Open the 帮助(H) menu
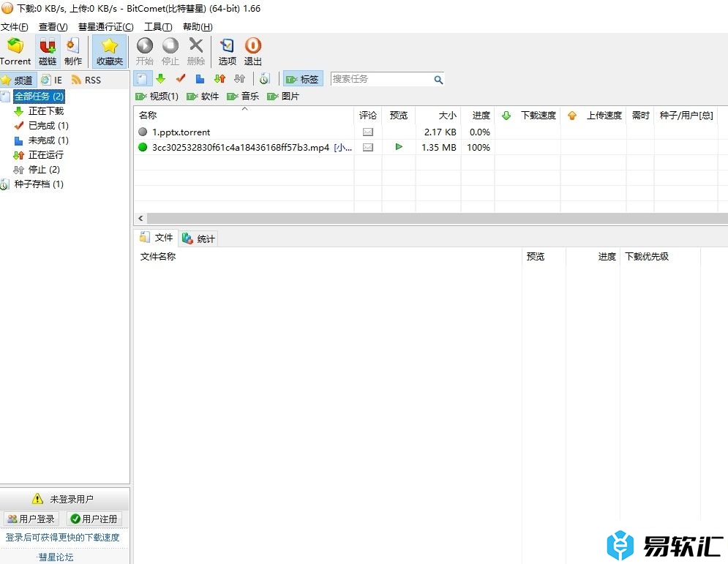Viewport: 728px width, 564px height. pyautogui.click(x=198, y=27)
